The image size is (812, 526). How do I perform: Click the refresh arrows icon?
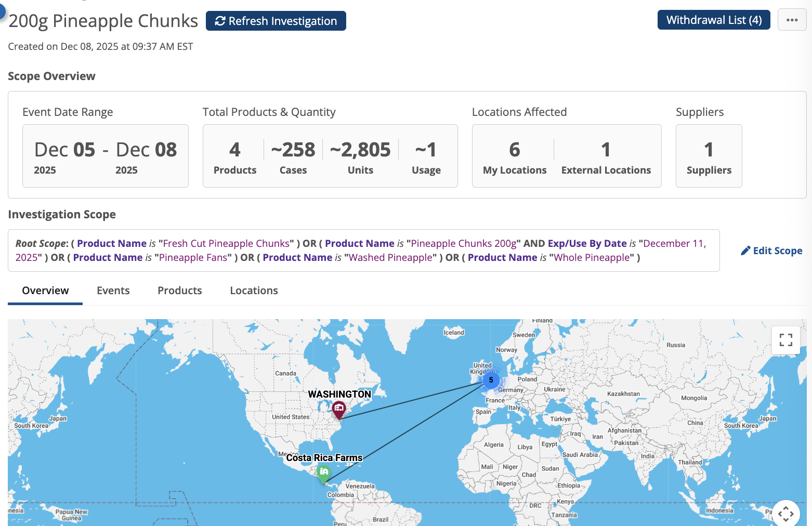(220, 21)
